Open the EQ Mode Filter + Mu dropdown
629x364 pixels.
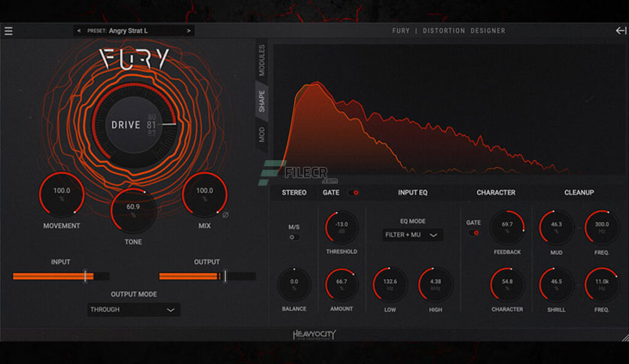pyautogui.click(x=412, y=235)
